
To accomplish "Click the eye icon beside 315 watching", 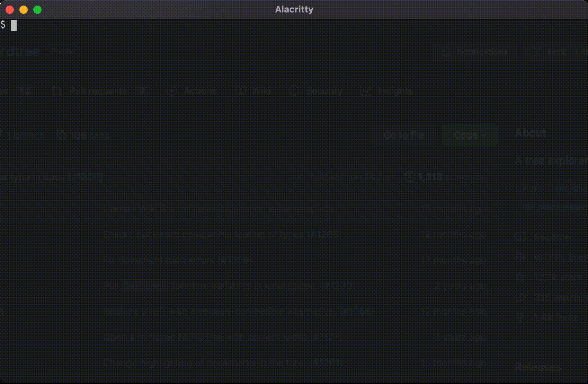I will point(520,297).
